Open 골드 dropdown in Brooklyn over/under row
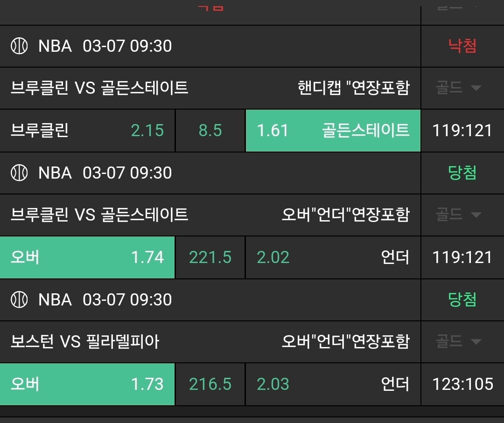This screenshot has height=423, width=504. tap(458, 215)
